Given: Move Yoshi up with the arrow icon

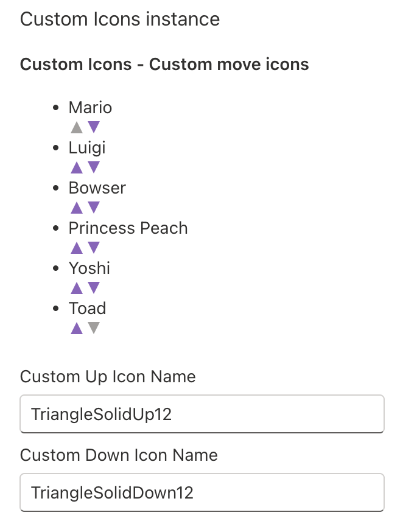Looking at the screenshot, I should pyautogui.click(x=77, y=288).
